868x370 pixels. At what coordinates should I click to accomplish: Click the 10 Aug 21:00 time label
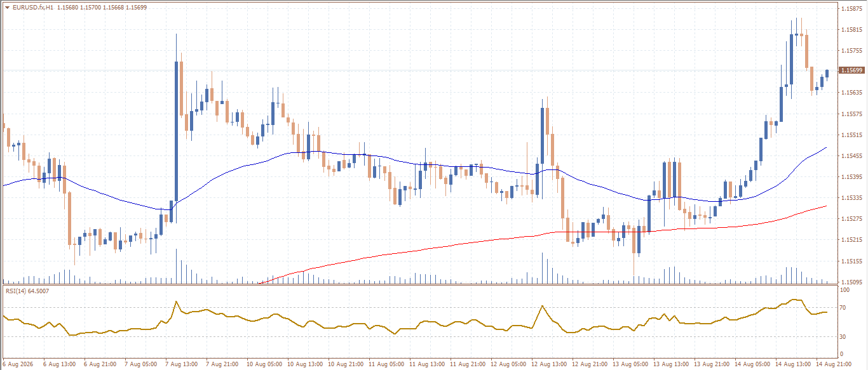pyautogui.click(x=346, y=364)
